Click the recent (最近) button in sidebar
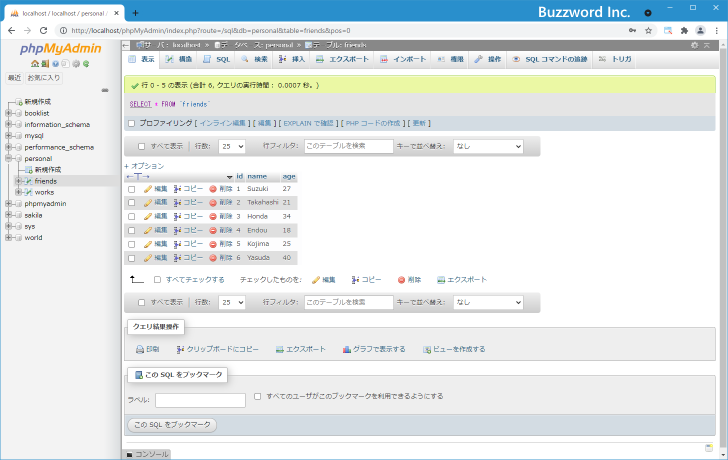This screenshot has height=460, width=728. tap(14, 78)
